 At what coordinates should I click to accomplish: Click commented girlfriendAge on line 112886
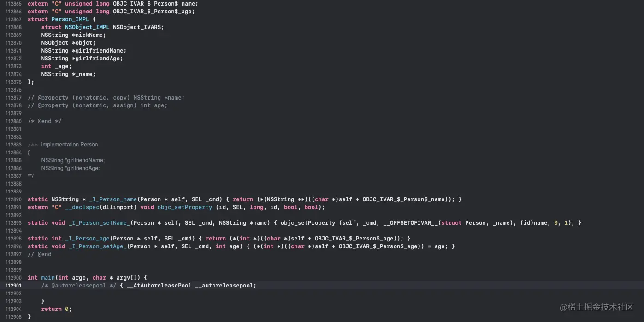[x=71, y=168]
